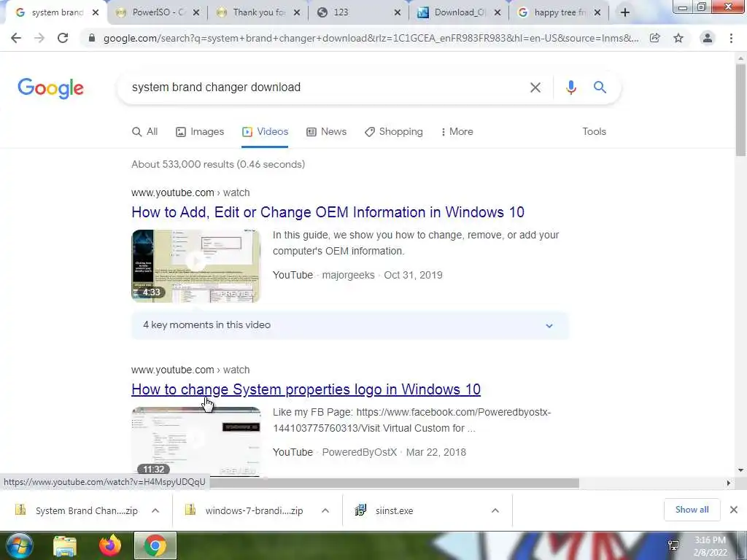Open search Tools

click(x=594, y=132)
